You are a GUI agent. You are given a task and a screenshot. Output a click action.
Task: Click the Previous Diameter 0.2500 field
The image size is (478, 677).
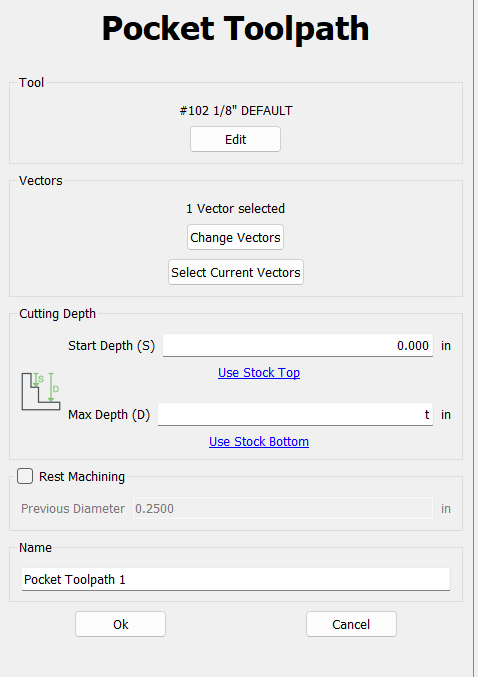[x=282, y=508]
